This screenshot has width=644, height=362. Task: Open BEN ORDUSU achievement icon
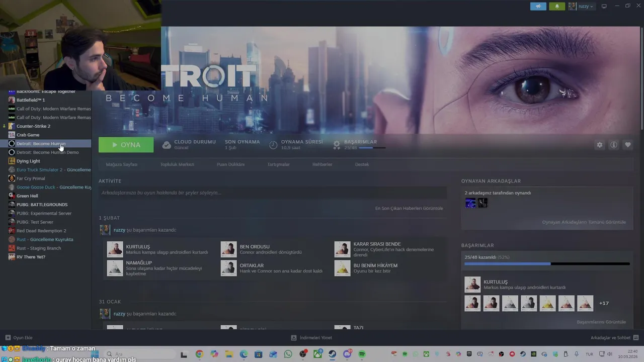coord(228,249)
